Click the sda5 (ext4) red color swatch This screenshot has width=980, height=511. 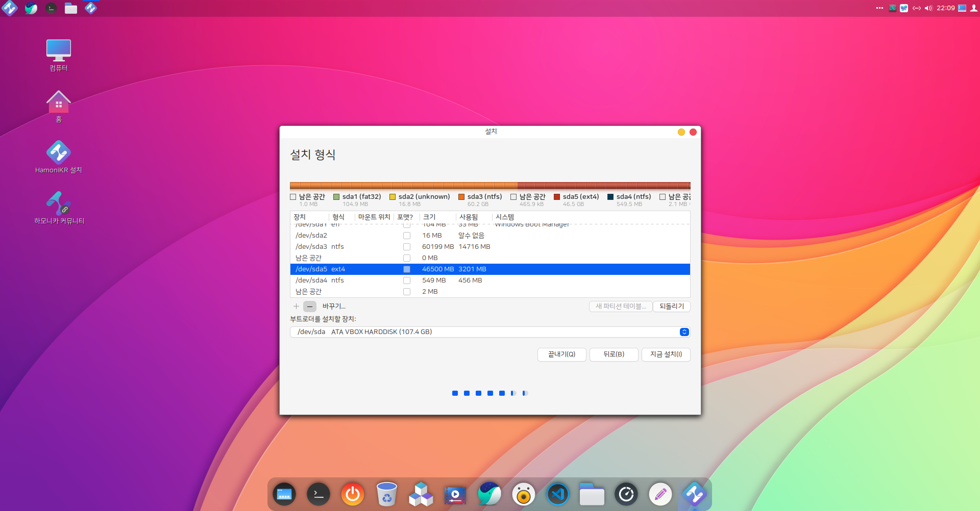(x=557, y=197)
